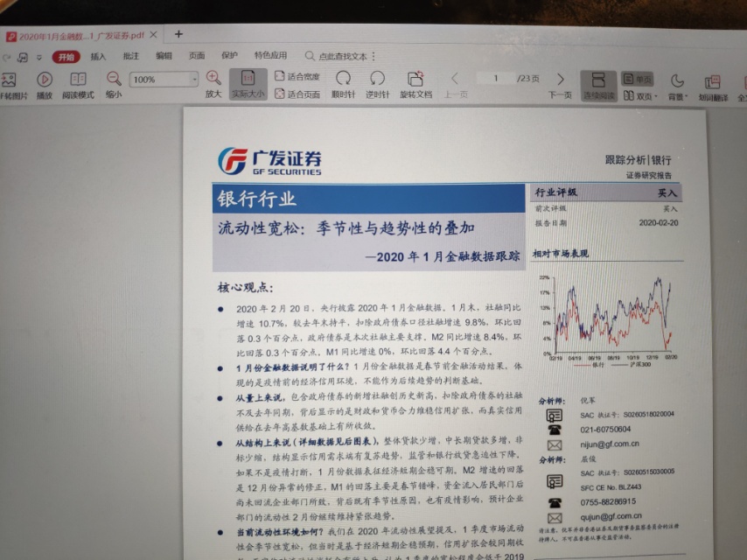This screenshot has width=747, height=560.
Task: Close the 广发证券.pdf tab
Action: (153, 35)
